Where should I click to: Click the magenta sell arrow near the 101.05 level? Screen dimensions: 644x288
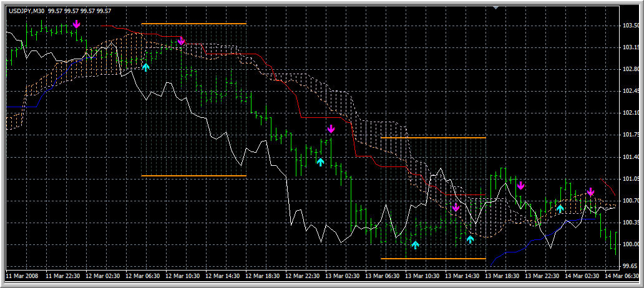coord(521,185)
